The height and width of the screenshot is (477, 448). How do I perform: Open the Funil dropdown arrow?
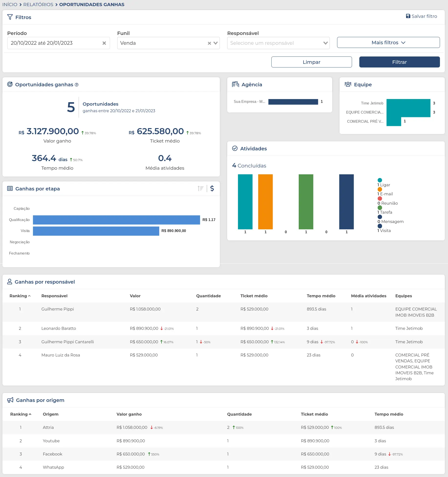(x=215, y=43)
